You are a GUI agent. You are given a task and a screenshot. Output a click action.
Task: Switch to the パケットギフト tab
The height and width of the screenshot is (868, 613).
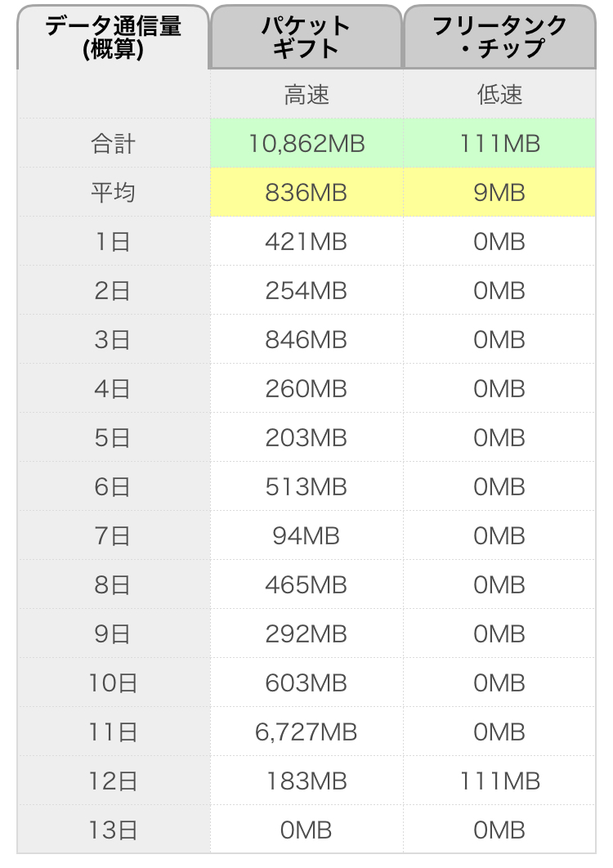[x=306, y=38]
